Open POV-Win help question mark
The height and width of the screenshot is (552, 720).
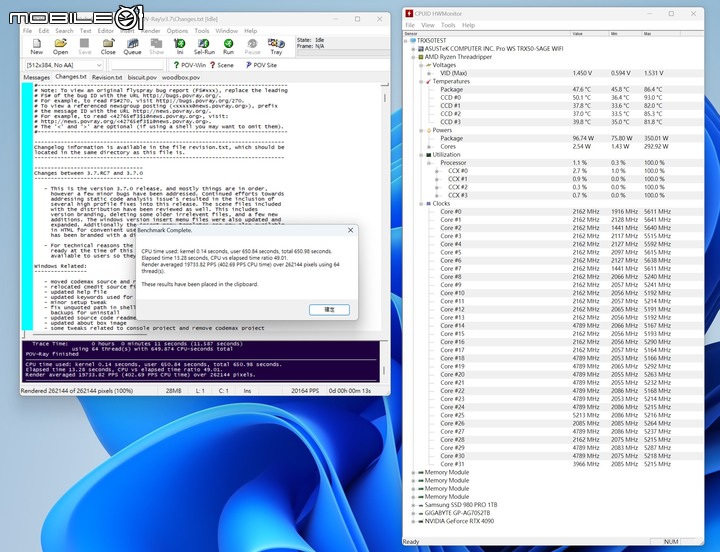coord(176,65)
